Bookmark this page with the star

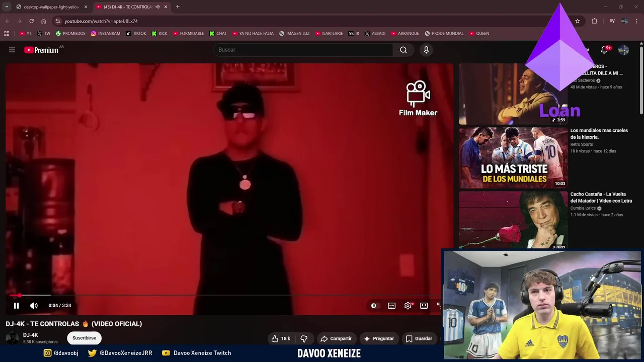point(578,21)
